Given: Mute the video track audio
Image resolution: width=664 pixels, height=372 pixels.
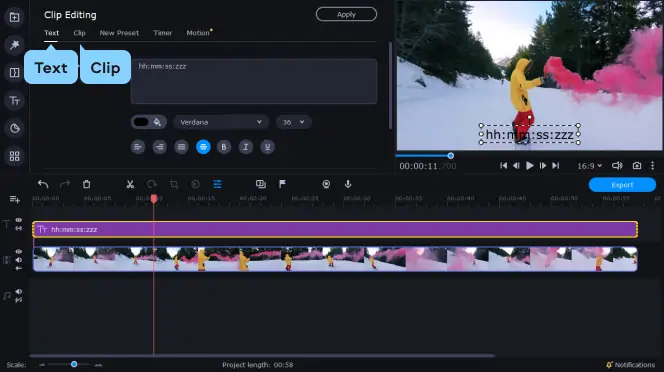Looking at the screenshot, I should 19,260.
